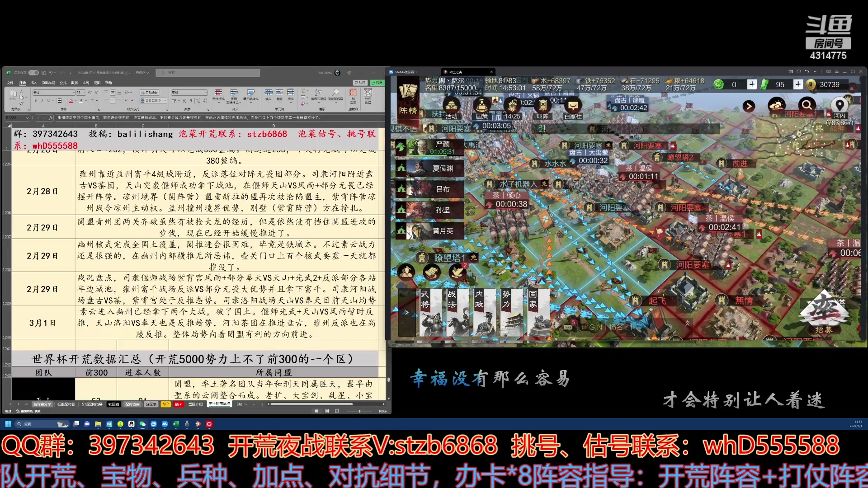868x488 pixels.
Task: Select the 分区表 sheet tab
Action: [x=151, y=404]
